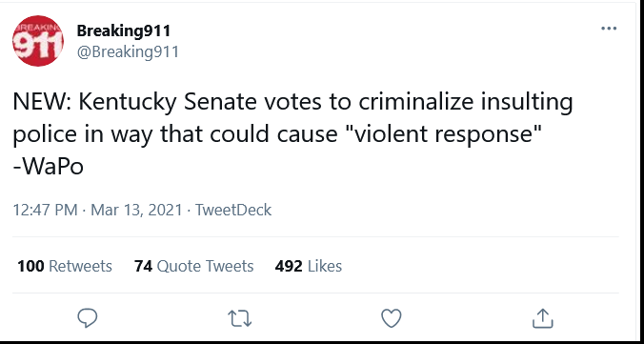Like the tweet with the heart icon

(x=391, y=318)
